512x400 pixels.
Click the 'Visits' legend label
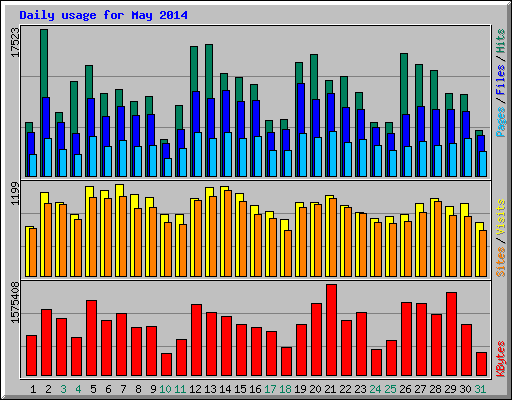(x=501, y=217)
